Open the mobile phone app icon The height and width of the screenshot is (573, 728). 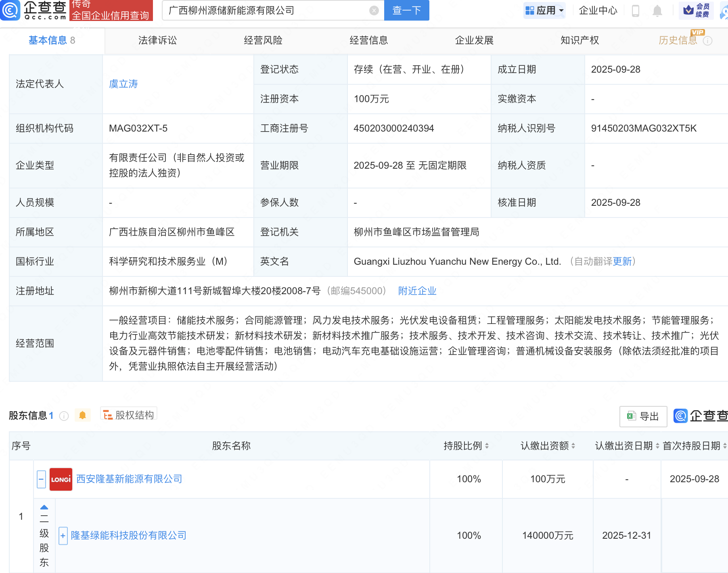(x=635, y=10)
